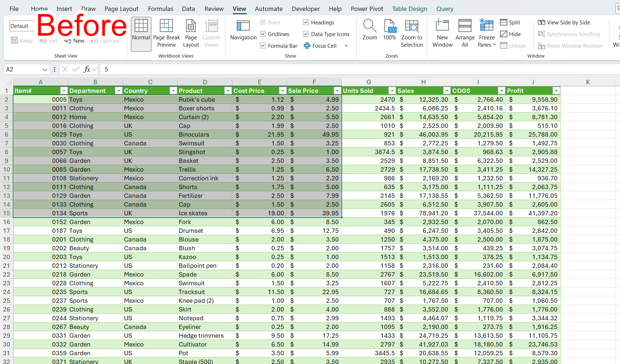
Task: Select column G header
Action: pos(369,82)
